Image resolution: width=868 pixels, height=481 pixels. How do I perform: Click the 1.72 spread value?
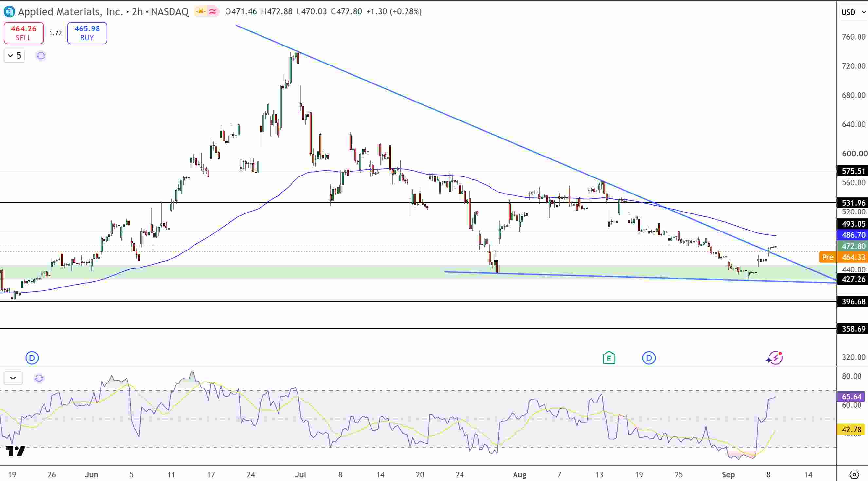tap(55, 33)
